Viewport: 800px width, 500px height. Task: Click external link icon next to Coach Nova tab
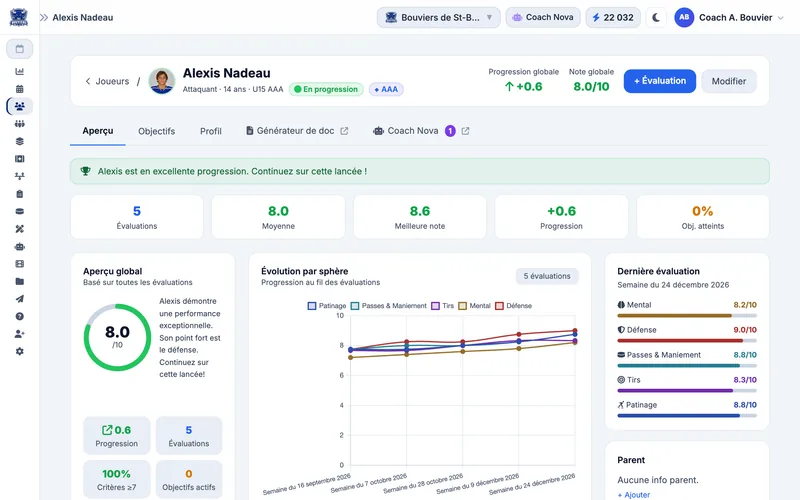[x=465, y=131]
